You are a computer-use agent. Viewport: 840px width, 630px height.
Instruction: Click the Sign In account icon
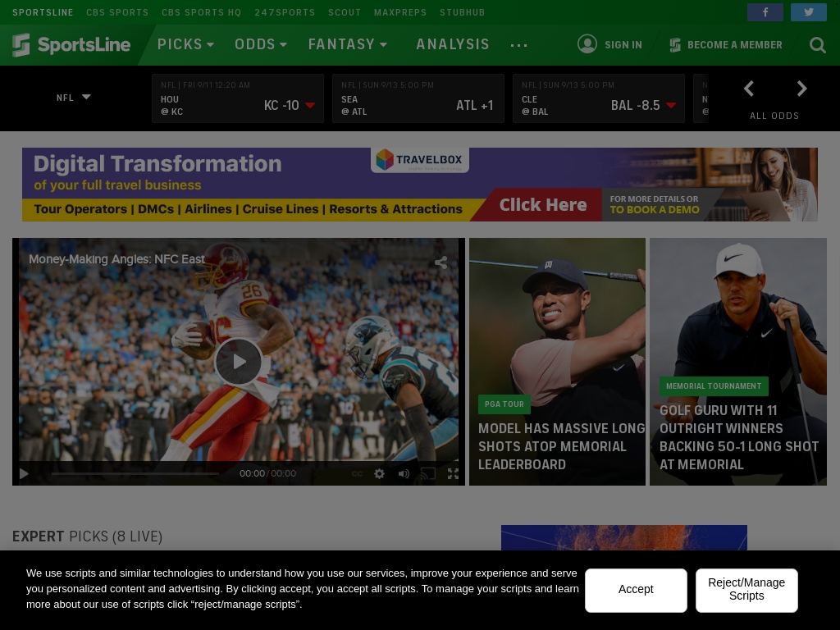pyautogui.click(x=587, y=44)
